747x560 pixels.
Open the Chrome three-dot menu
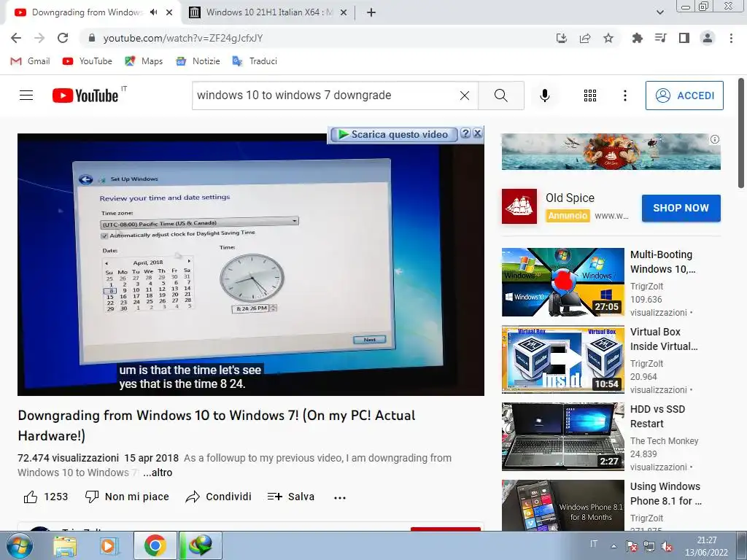pyautogui.click(x=731, y=38)
